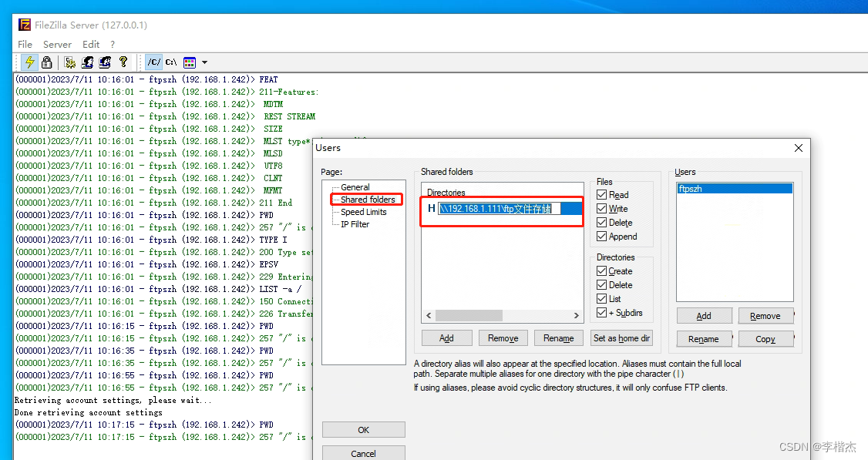This screenshot has height=460, width=868.
Task: Toggle the Files Write checkbox
Action: click(602, 209)
